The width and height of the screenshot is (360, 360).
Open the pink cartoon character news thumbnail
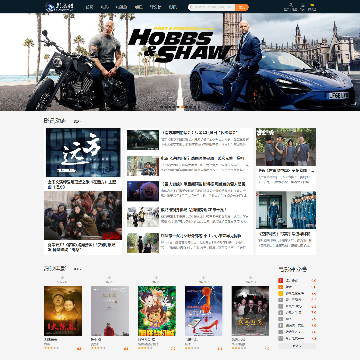[143, 191]
